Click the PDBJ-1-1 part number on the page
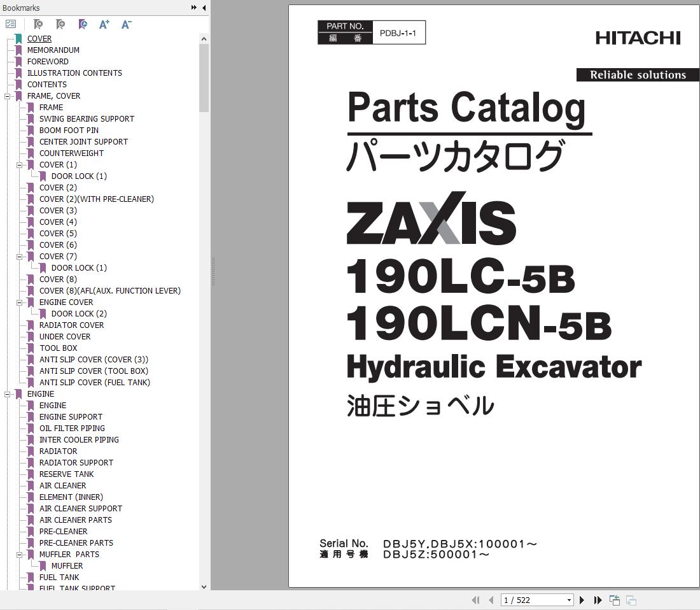 click(x=398, y=33)
